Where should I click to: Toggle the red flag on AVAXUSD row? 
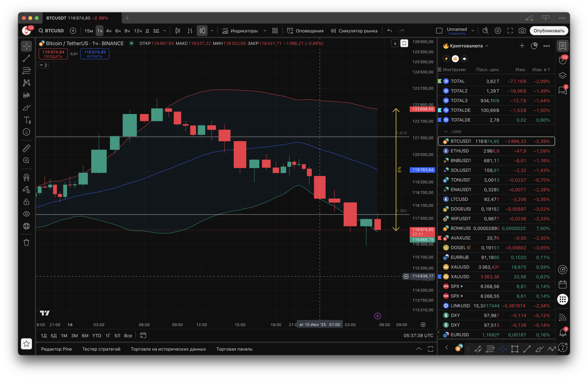coord(440,238)
